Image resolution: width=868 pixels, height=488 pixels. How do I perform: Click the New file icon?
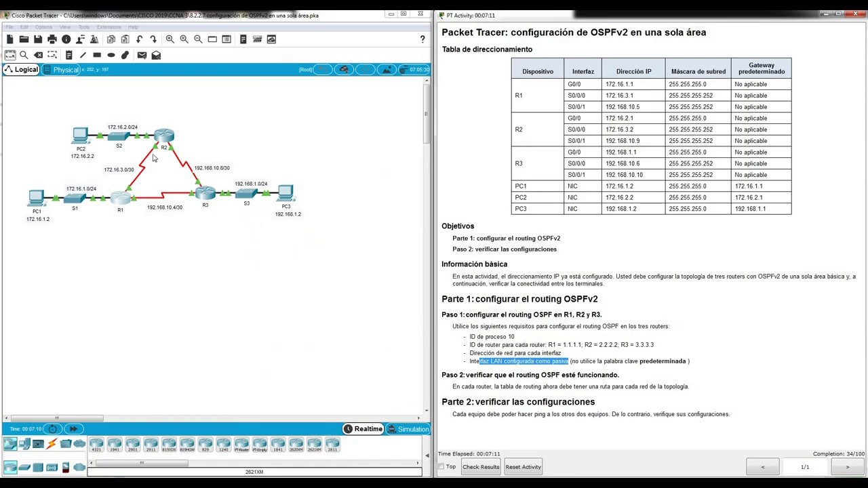(9, 39)
